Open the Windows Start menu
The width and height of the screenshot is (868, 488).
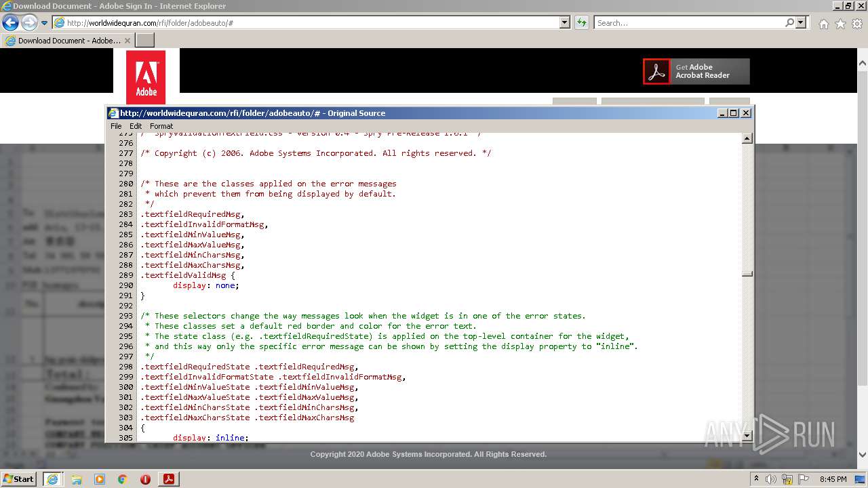click(x=18, y=479)
